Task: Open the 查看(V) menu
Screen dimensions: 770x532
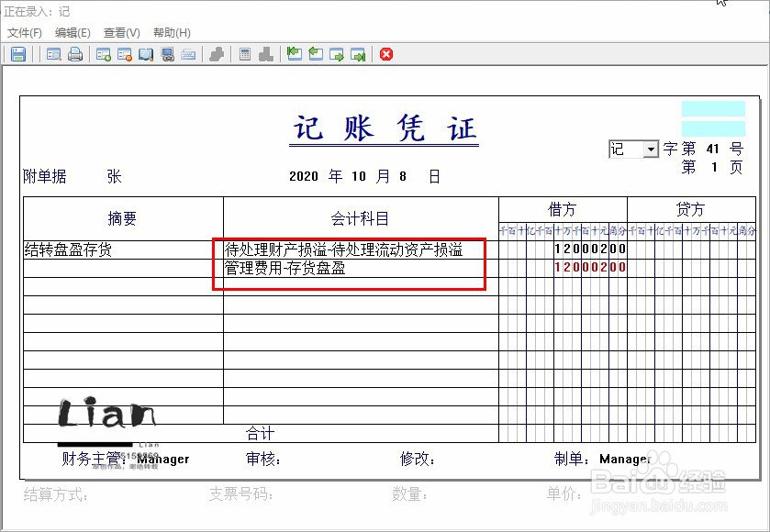Action: click(121, 32)
